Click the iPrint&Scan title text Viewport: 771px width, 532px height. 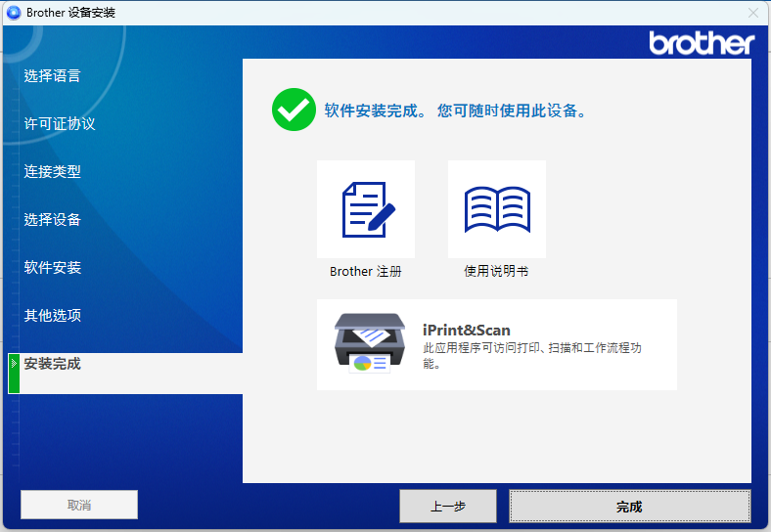coord(466,330)
